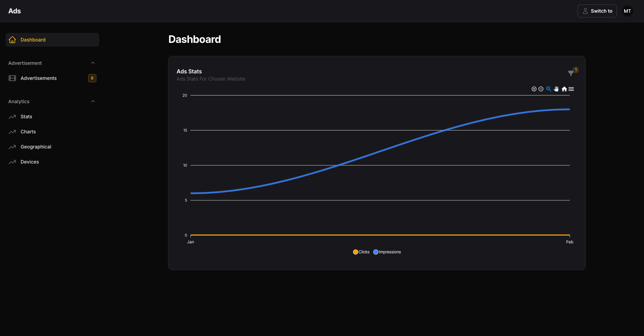
Task: Activate the selection zoom magnifier tool
Action: 549,89
